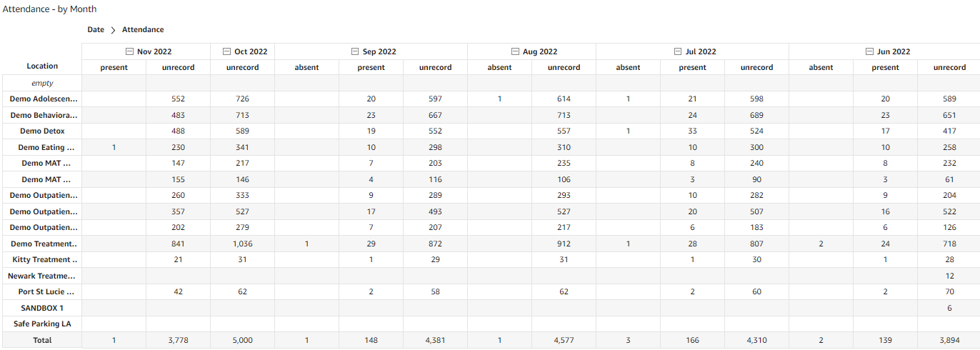Click the Location column header

[x=42, y=66]
